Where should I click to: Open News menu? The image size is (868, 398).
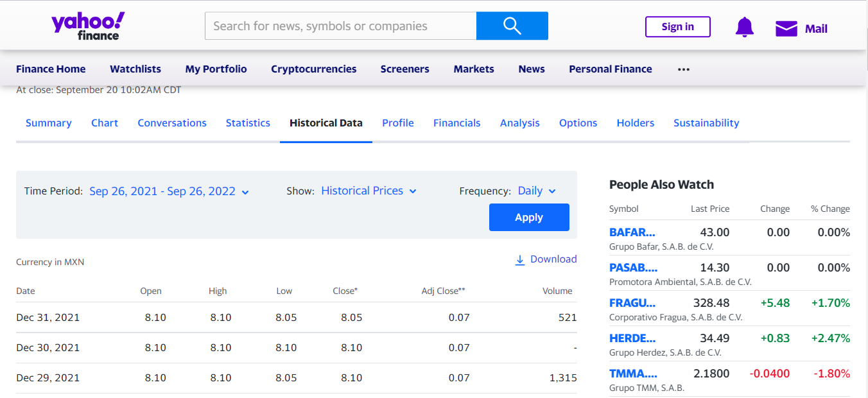tap(532, 69)
